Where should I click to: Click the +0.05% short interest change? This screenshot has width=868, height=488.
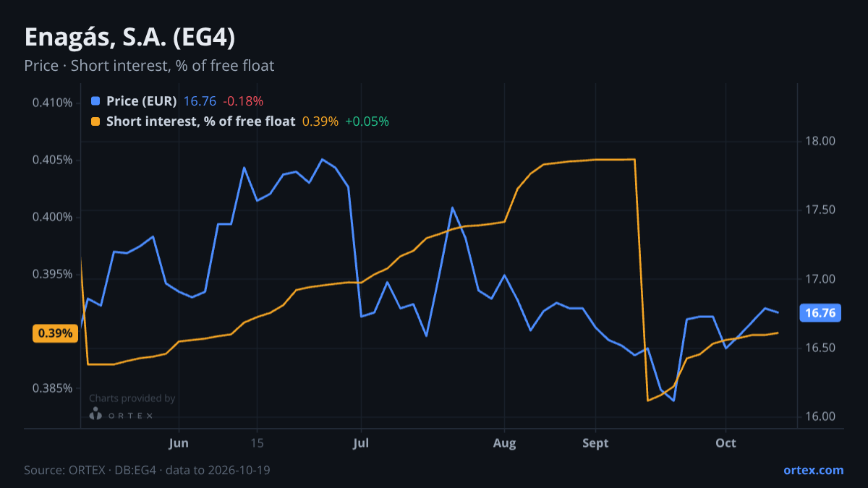pos(367,121)
